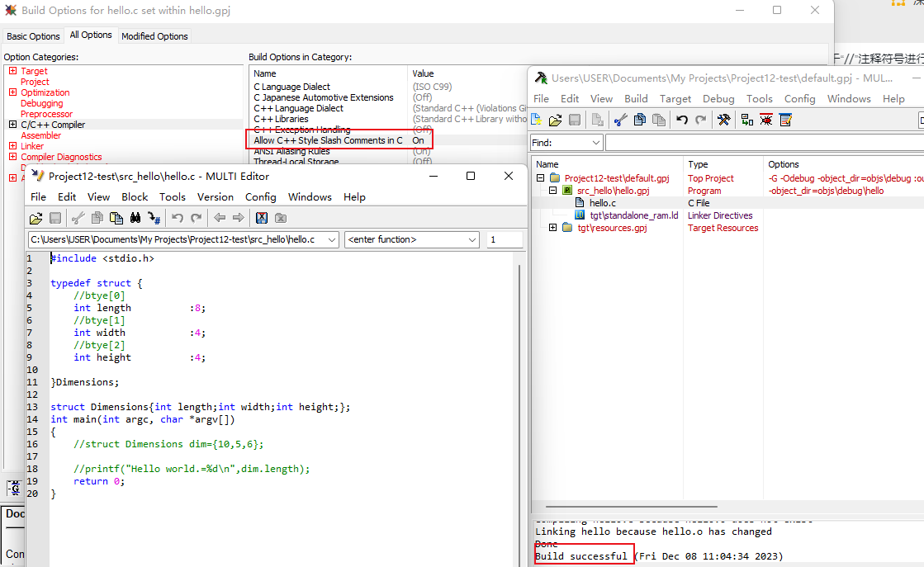Click the New file icon in Project Manager
924x567 pixels.
pyautogui.click(x=537, y=120)
